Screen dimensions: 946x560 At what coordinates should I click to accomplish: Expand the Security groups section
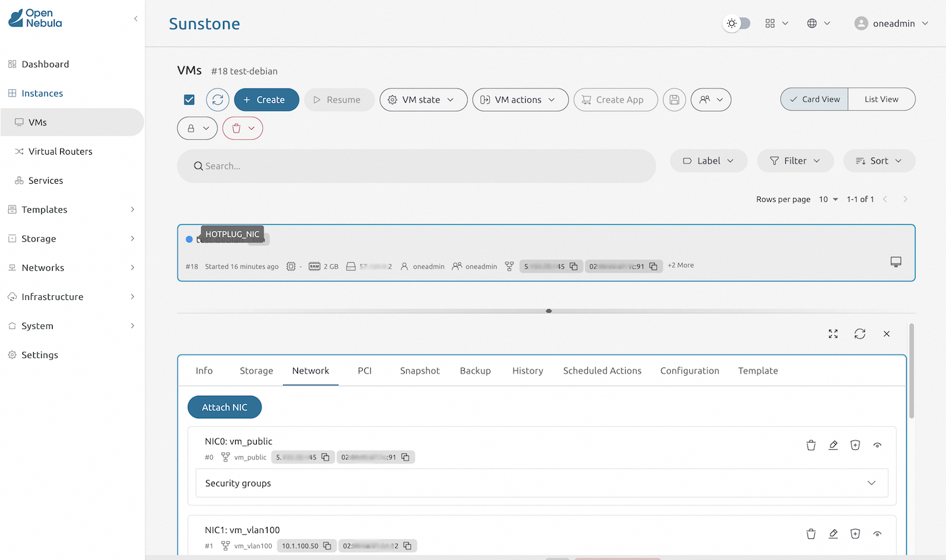click(871, 484)
